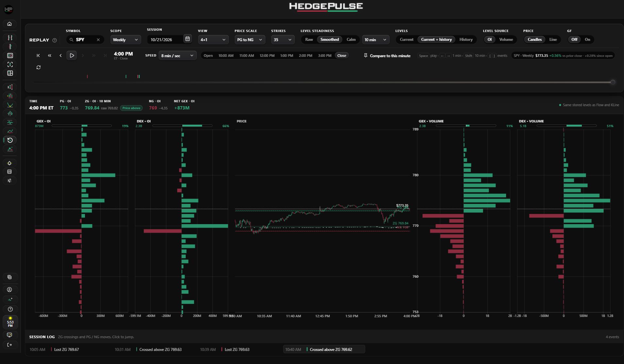Click Compare to this minute

click(x=387, y=56)
